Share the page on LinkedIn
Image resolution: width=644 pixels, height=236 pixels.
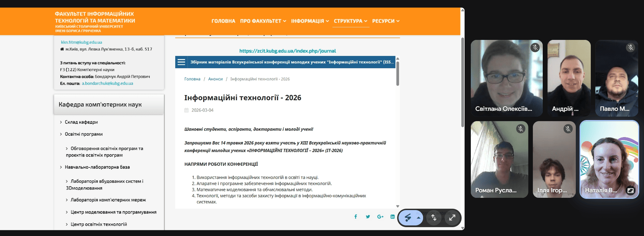392,217
